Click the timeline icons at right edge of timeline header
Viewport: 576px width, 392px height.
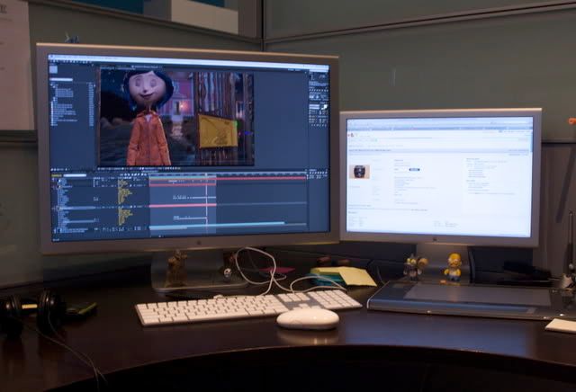point(316,174)
